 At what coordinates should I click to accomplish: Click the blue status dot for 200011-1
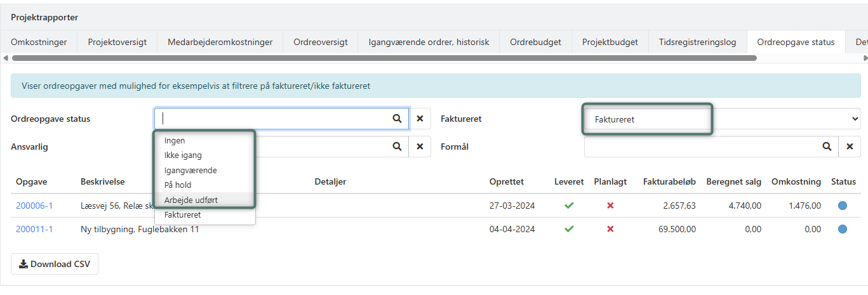pos(843,229)
